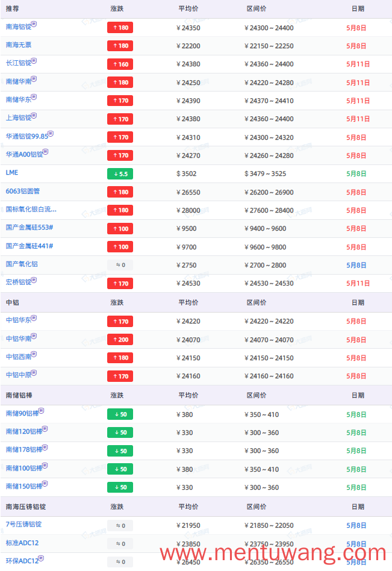
Task: Click the round badge icon beside 南储178铝棒
Action: (x=45, y=447)
